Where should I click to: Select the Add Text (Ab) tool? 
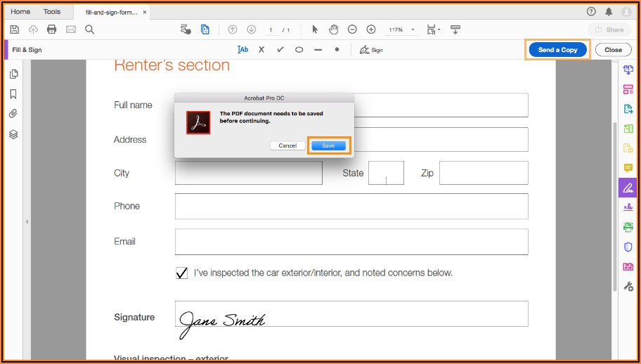coord(243,50)
